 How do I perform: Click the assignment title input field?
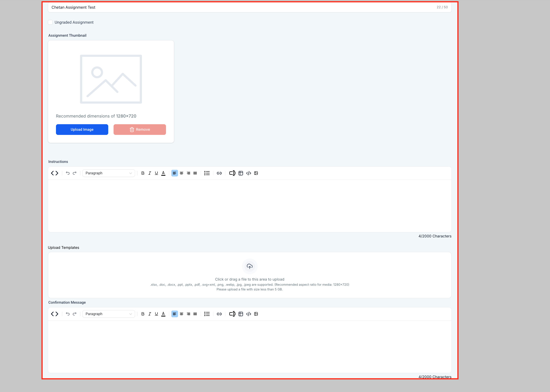point(241,7)
